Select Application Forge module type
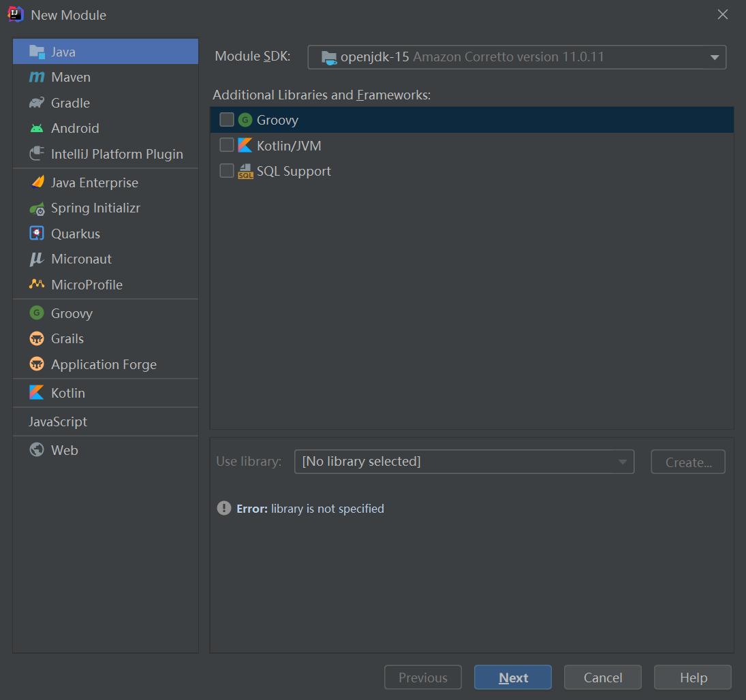 pyautogui.click(x=106, y=364)
